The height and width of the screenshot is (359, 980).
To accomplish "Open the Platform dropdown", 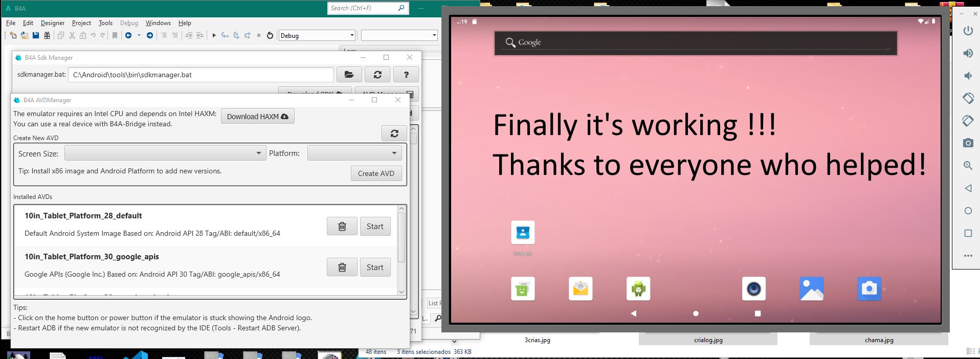I will pos(354,153).
